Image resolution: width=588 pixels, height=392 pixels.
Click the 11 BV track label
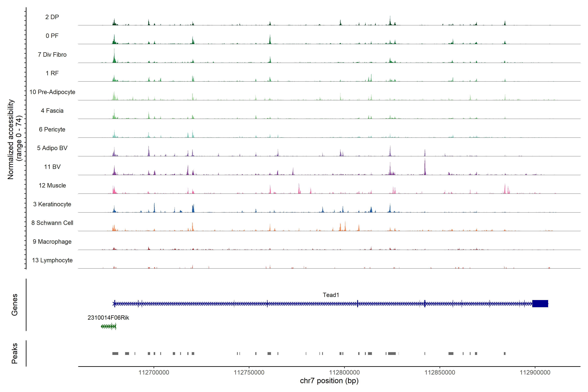pyautogui.click(x=52, y=167)
